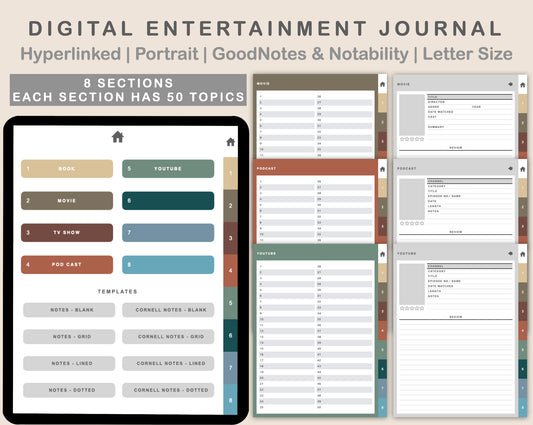The width and height of the screenshot is (533, 425).
Task: Open section 1 Book on the tablet
Action: click(x=67, y=169)
